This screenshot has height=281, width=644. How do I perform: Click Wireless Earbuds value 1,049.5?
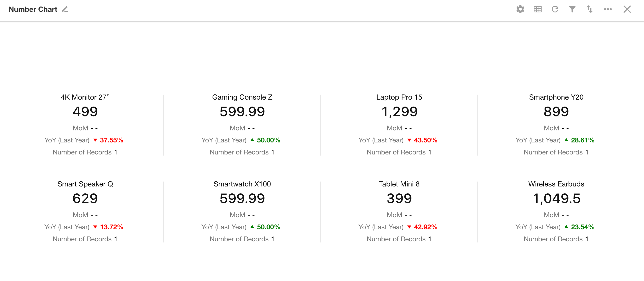(x=556, y=198)
